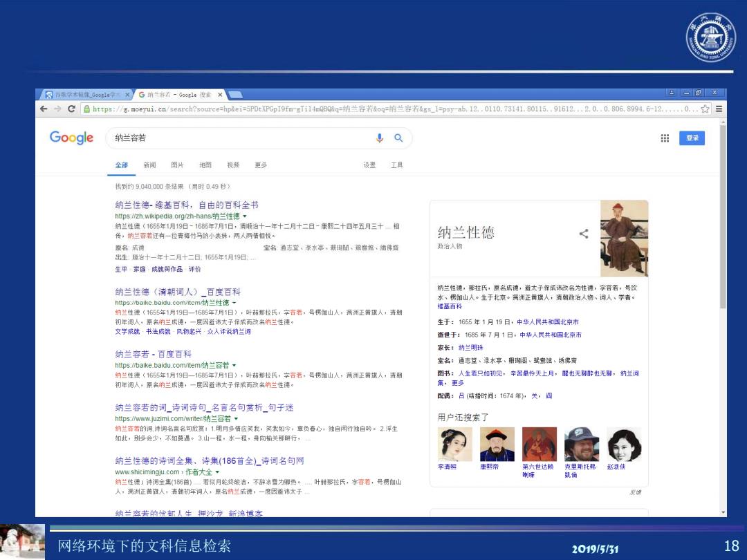
Task: Open the 评价 sitelink
Action: [x=195, y=269]
